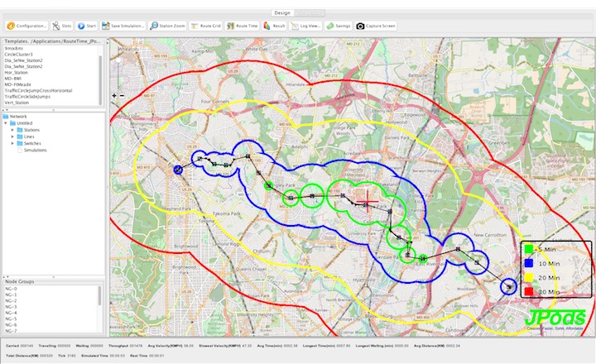The width and height of the screenshot is (596, 364).
Task: Click the Slots tool
Action: click(x=61, y=26)
